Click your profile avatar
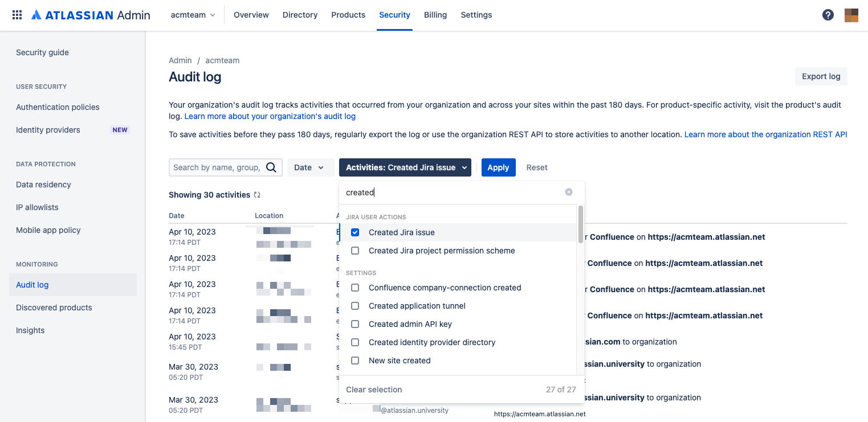The width and height of the screenshot is (868, 422). click(x=851, y=15)
